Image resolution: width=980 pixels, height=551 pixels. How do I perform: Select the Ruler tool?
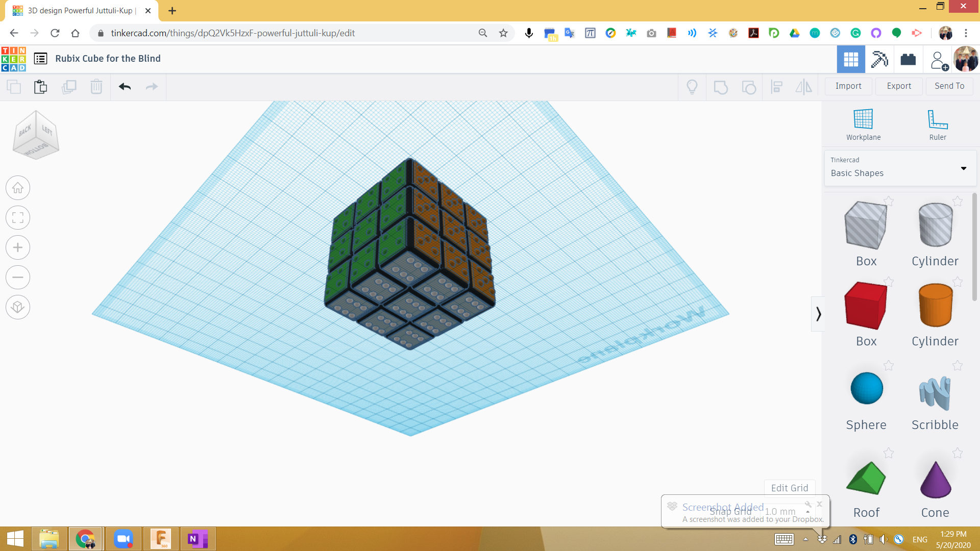click(938, 124)
